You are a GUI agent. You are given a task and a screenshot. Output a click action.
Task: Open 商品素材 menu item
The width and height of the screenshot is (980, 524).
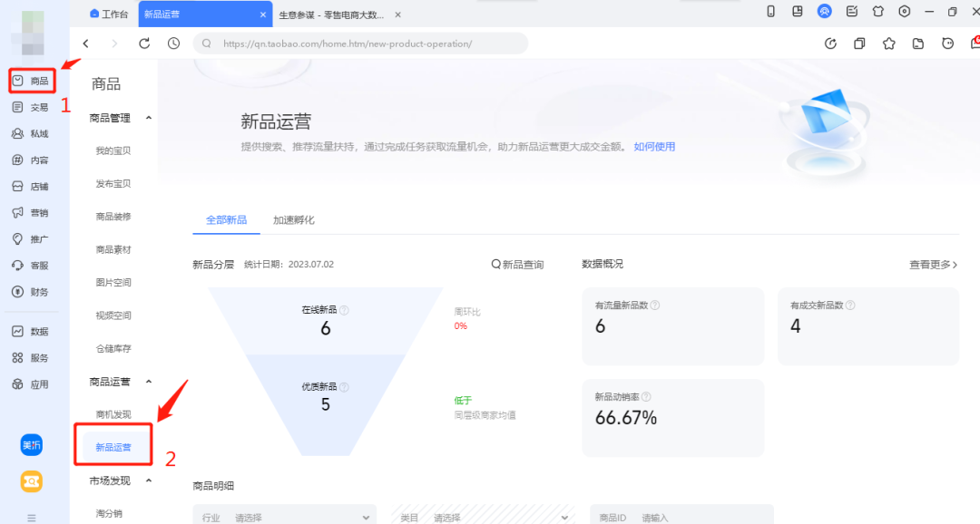click(x=113, y=250)
